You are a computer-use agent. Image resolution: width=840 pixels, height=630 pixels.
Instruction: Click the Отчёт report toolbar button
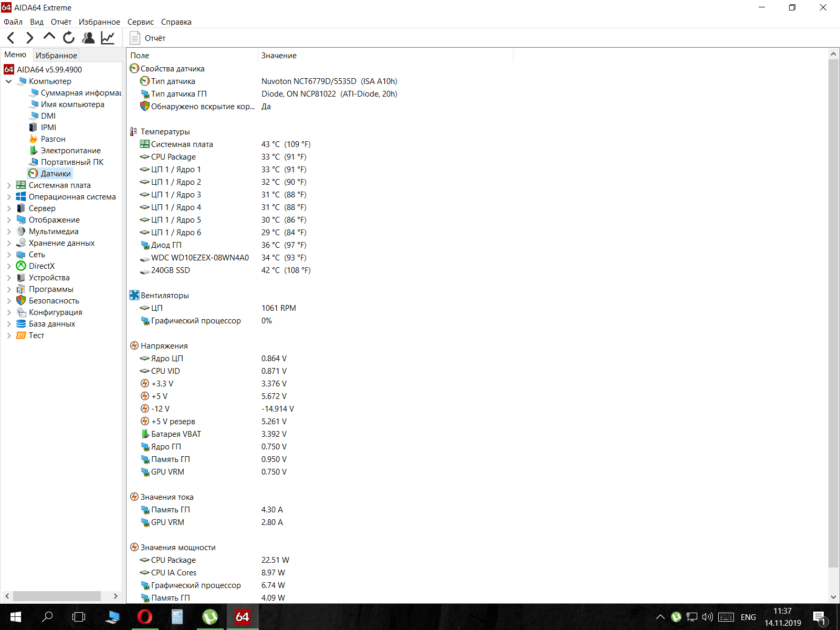(148, 38)
